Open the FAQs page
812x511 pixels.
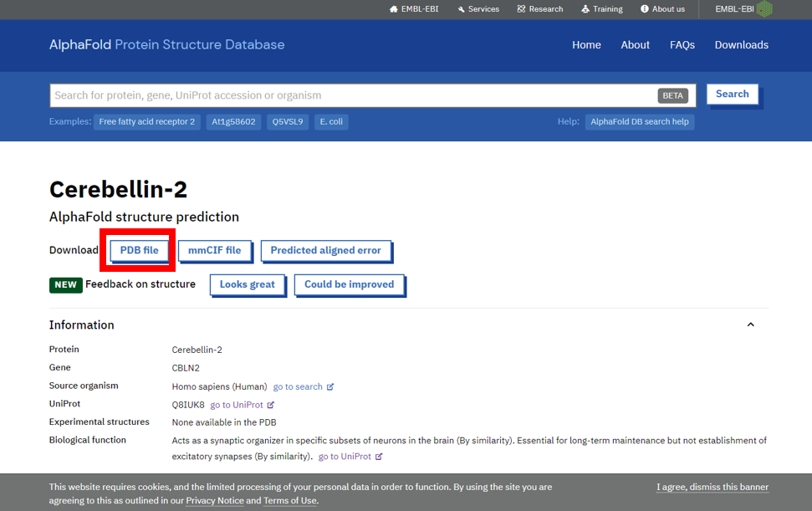pos(682,45)
